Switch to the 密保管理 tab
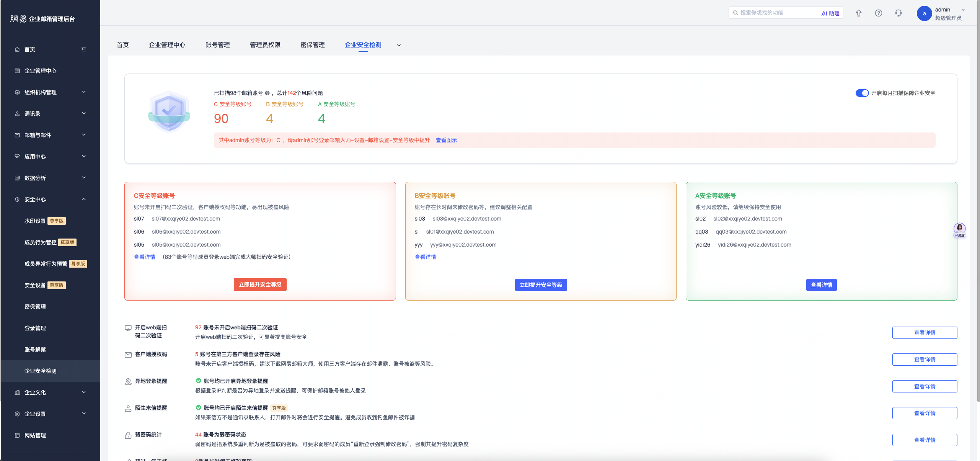980x461 pixels. (312, 45)
